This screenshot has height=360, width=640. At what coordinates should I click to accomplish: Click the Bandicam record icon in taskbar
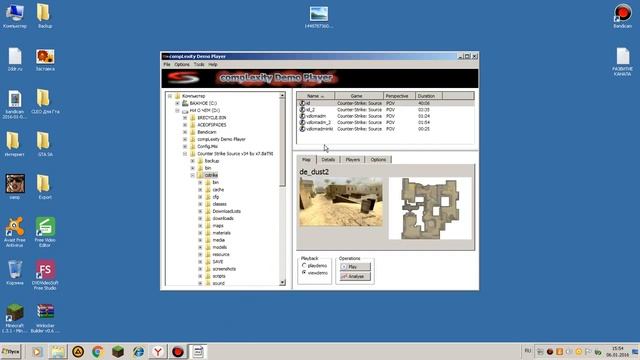point(178,352)
